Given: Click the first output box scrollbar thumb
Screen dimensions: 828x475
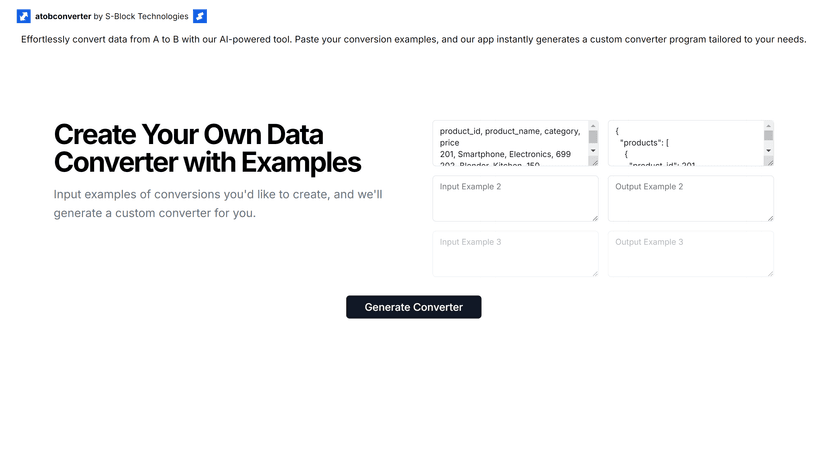Looking at the screenshot, I should (x=768, y=136).
